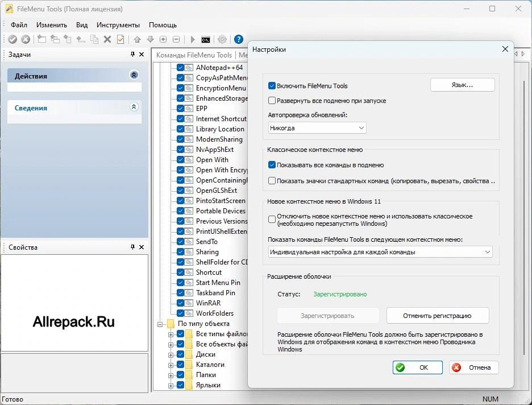Image resolution: width=532 pixels, height=405 pixels.
Task: Expand the Папки tree node
Action: click(171, 375)
